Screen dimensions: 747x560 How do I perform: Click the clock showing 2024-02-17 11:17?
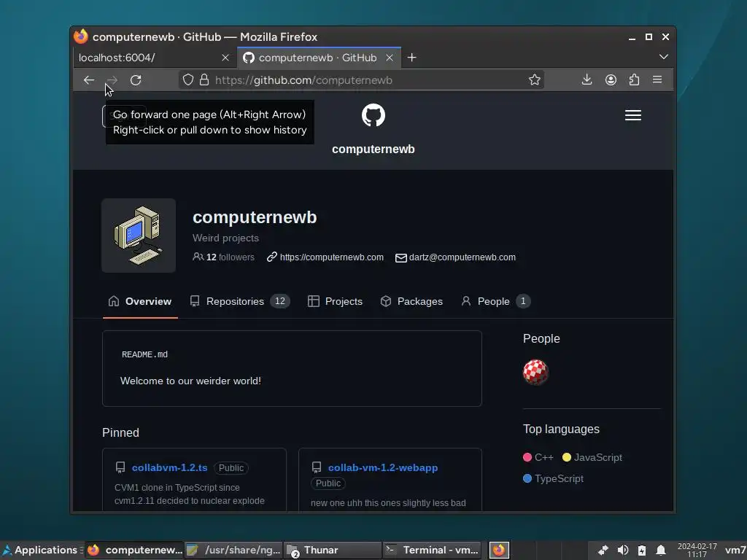697,551
